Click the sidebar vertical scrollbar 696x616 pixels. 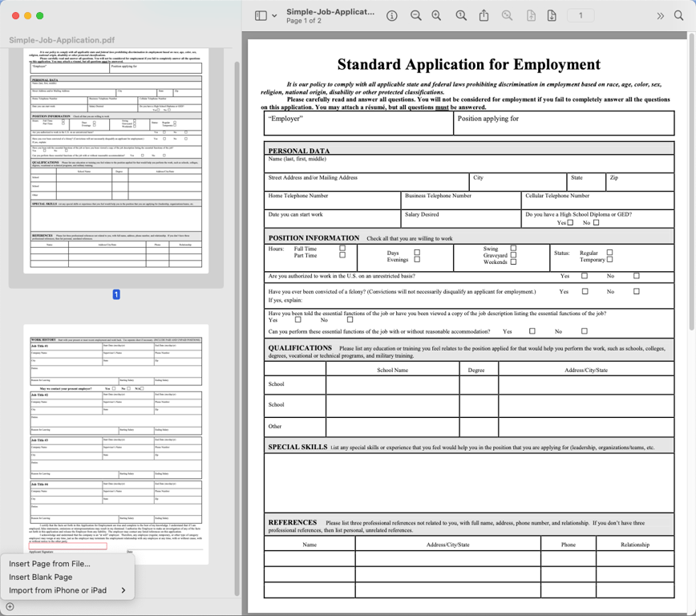pyautogui.click(x=237, y=329)
